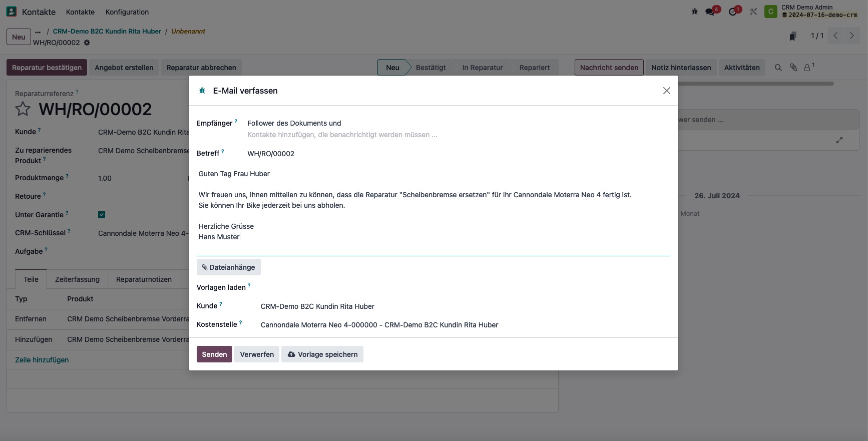Open the Kostenstelle dropdown field
The image size is (868, 441).
coord(465,325)
